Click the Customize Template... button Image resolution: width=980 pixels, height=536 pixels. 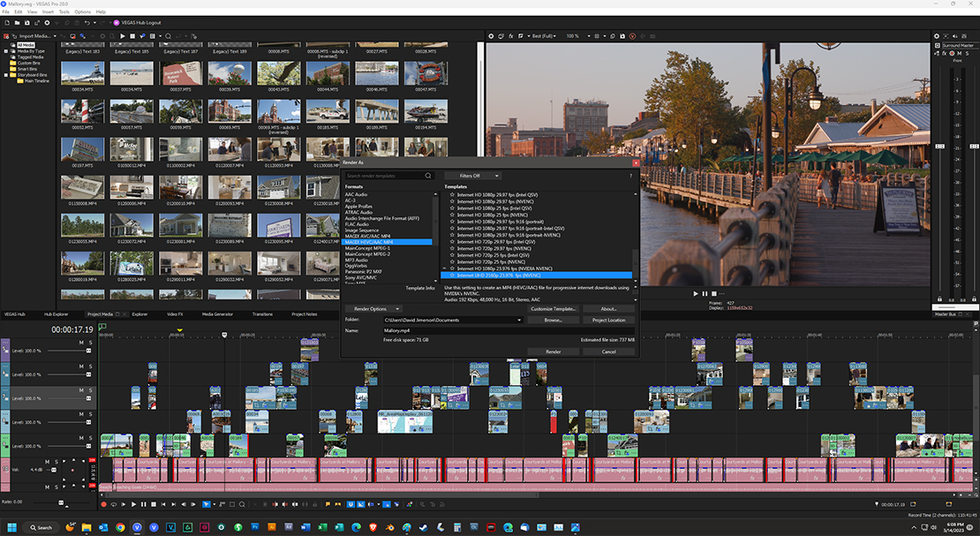(x=553, y=309)
